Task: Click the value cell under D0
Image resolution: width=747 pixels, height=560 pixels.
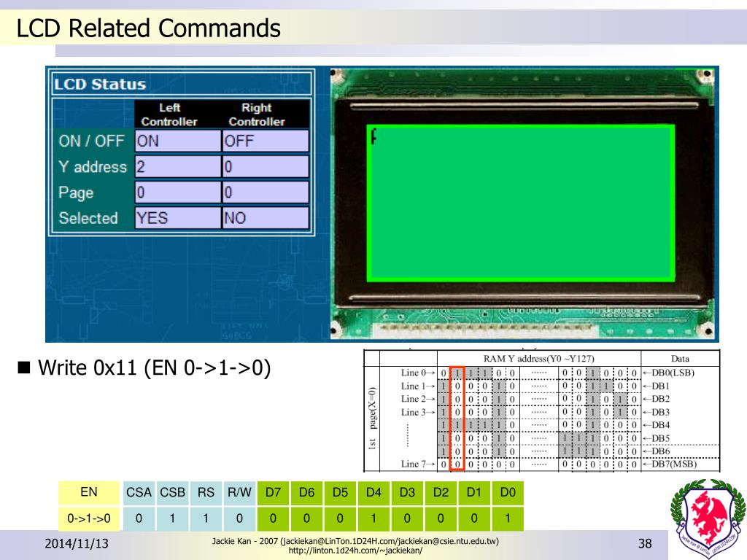Action: [x=508, y=518]
